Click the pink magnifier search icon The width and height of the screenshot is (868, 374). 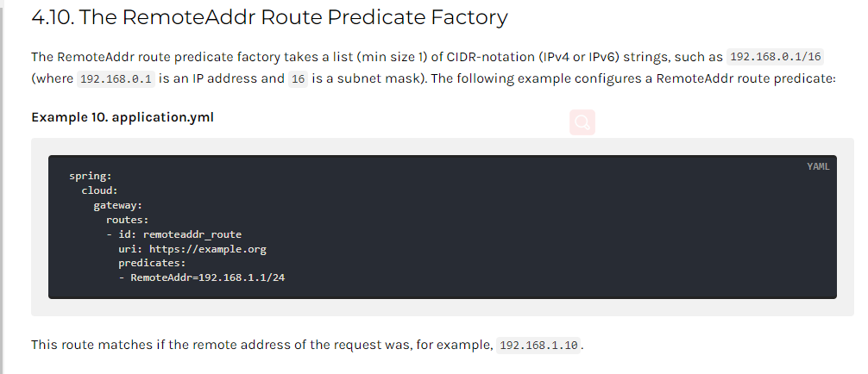point(582,122)
